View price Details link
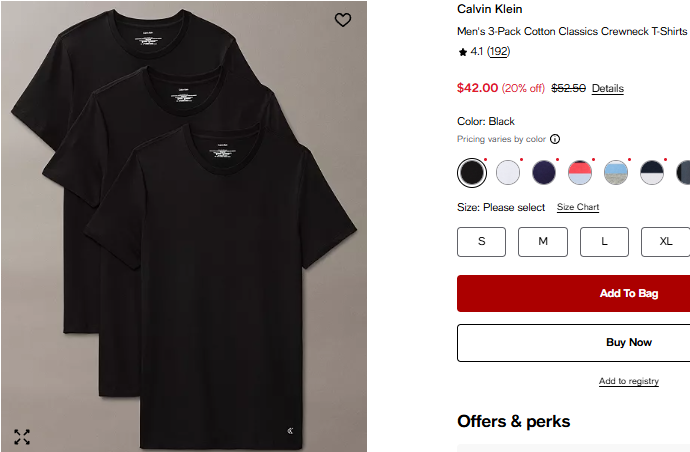Image resolution: width=690 pixels, height=452 pixels. click(607, 89)
